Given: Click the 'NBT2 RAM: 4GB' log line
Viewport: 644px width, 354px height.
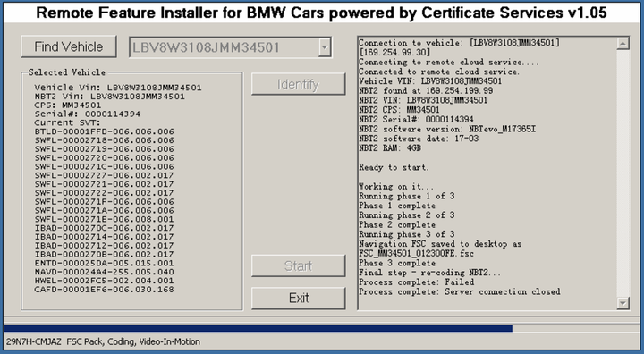Looking at the screenshot, I should (x=390, y=147).
